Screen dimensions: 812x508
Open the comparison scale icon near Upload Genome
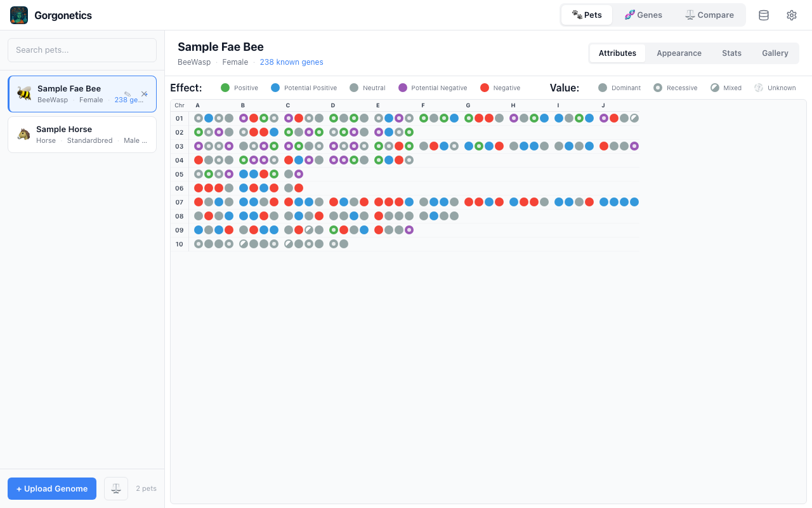click(x=115, y=488)
